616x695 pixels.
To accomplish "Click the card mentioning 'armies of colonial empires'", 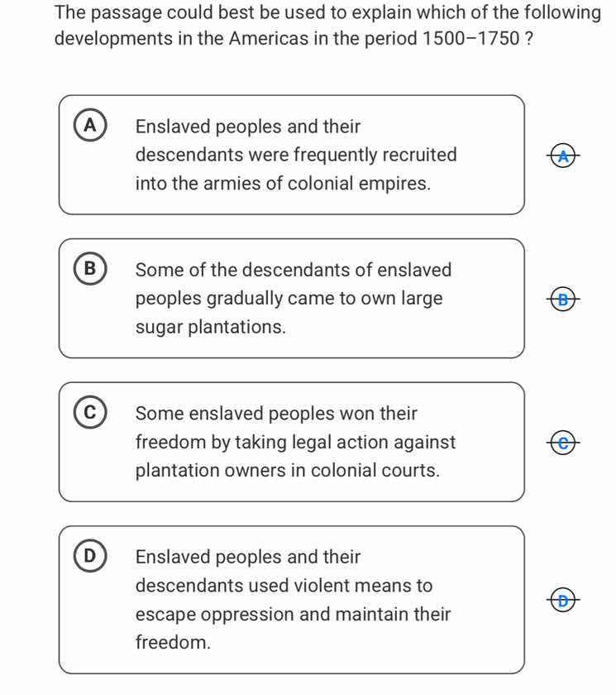I will pos(294,155).
